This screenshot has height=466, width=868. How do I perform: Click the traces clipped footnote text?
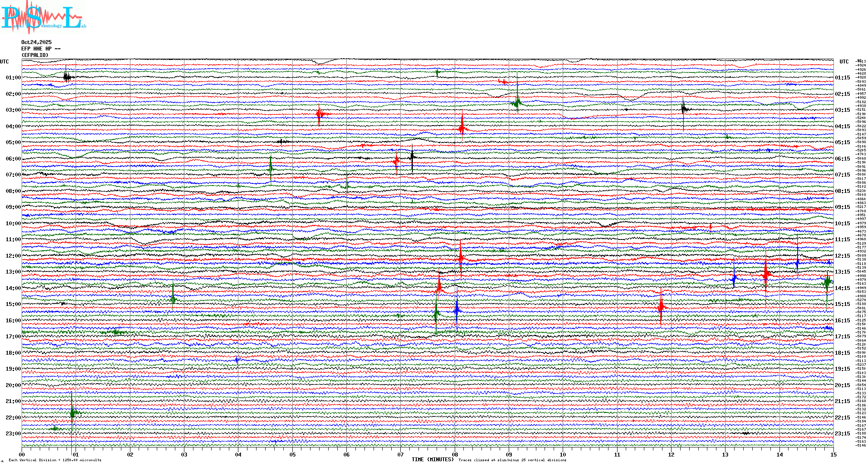[512, 460]
